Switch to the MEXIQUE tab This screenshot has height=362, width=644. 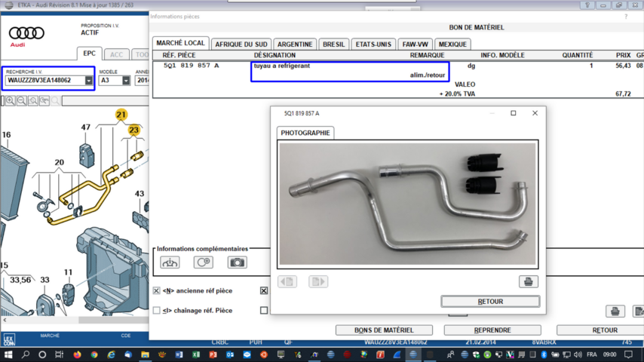[452, 44]
